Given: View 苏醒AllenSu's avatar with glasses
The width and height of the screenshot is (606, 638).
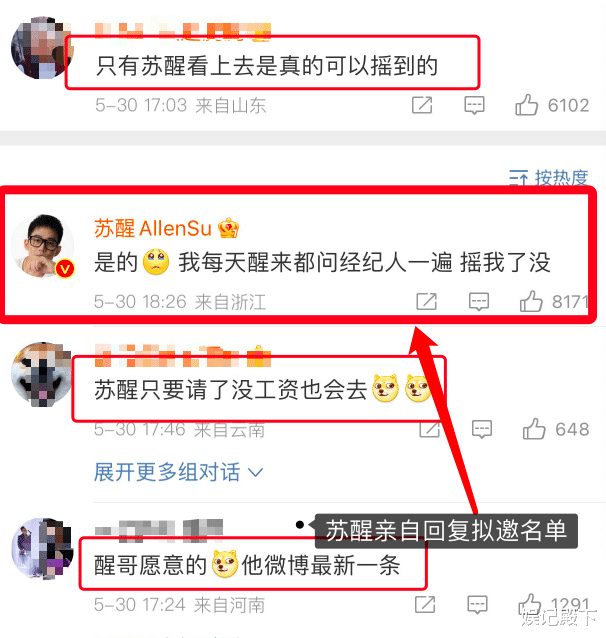Looking at the screenshot, I should click(x=43, y=246).
